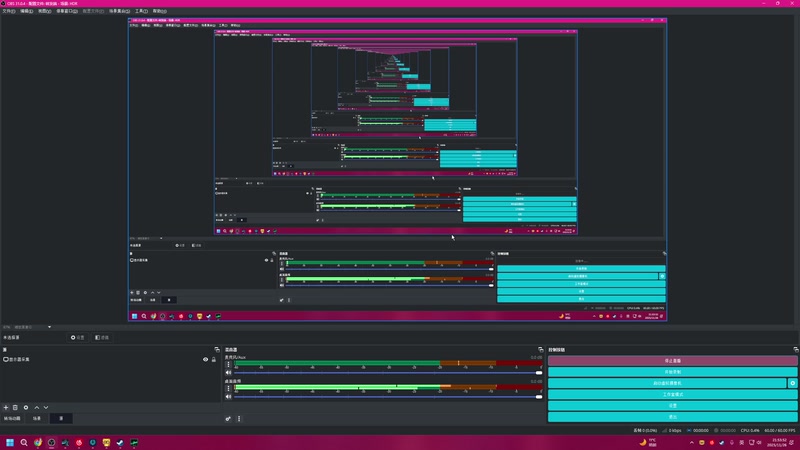
Task: Toggle Studio Mode button in controls
Action: click(672, 394)
